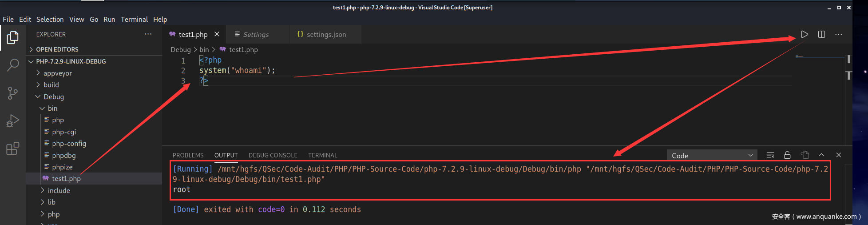This screenshot has height=225, width=868.
Task: Close the bottom panel
Action: point(838,155)
